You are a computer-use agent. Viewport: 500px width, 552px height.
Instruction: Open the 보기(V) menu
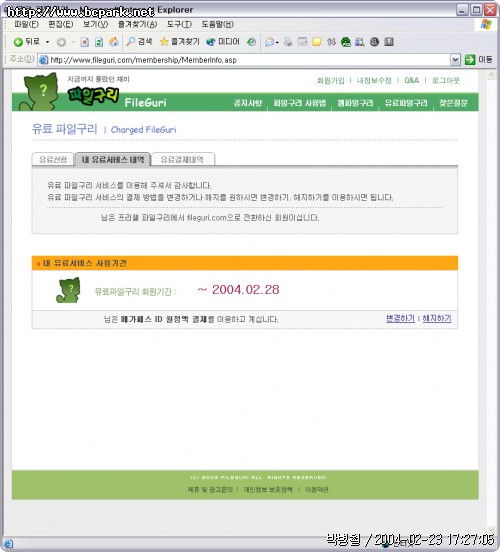[x=95, y=24]
